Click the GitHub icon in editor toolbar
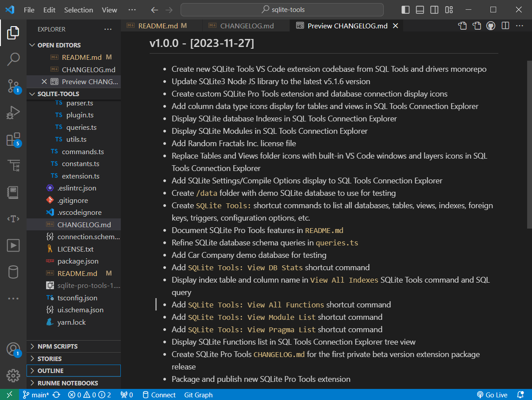Image resolution: width=532 pixels, height=400 pixels. tap(490, 26)
